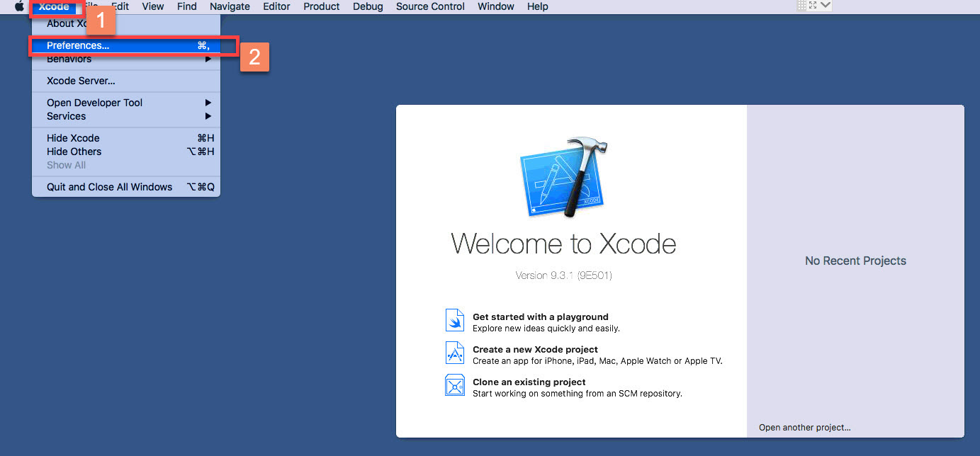Open the Navigate menu
The width and height of the screenshot is (980, 456).
[x=230, y=6]
